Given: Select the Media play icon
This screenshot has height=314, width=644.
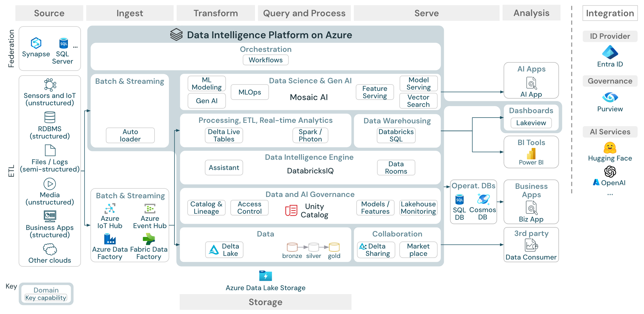Looking at the screenshot, I should [x=50, y=184].
